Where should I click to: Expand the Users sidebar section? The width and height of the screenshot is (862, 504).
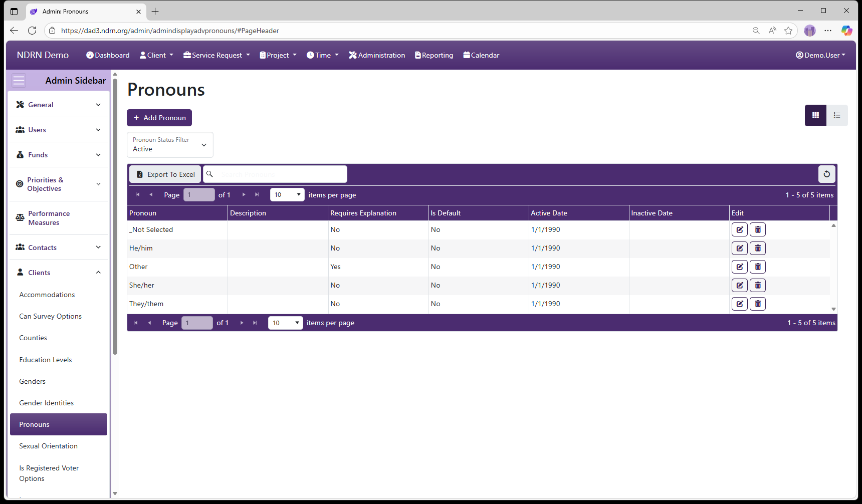tap(59, 130)
